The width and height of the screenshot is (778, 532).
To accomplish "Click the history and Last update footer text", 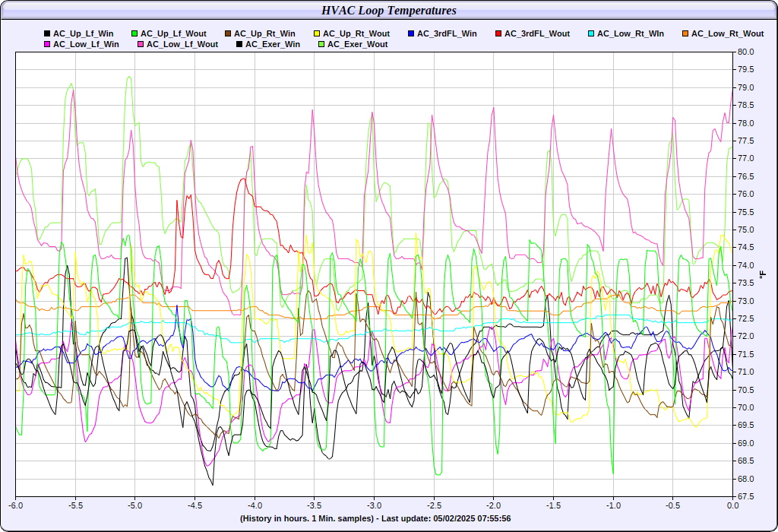I will tap(375, 518).
